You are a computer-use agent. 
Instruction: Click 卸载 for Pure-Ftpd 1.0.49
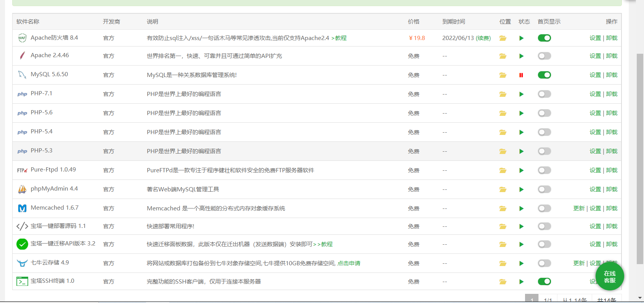(612, 170)
